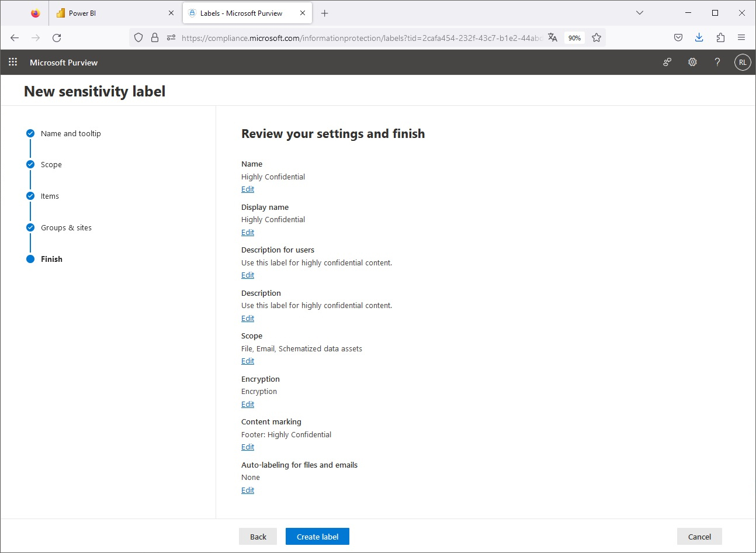Open the Microsoft Purview app launcher grid
The image size is (756, 553).
[x=12, y=62]
